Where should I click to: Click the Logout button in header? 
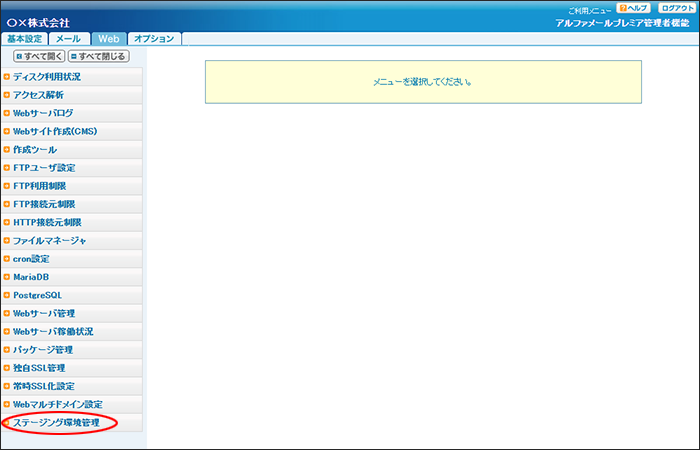point(676,8)
